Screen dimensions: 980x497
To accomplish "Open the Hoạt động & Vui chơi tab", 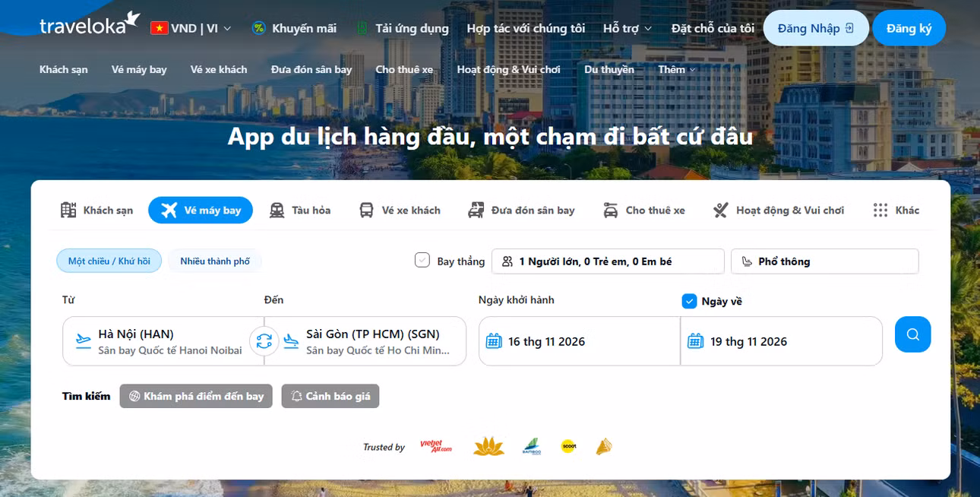I will [779, 211].
